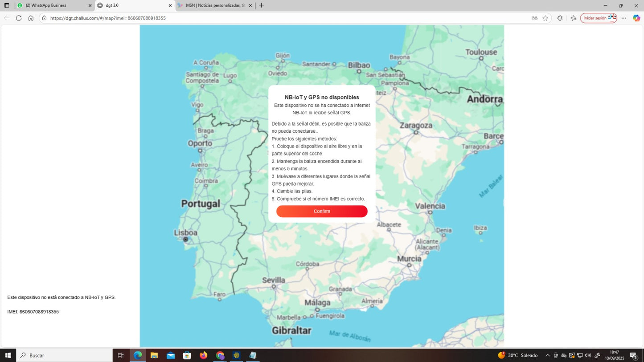Click Lisboa marker on the map
Image resolution: width=644 pixels, height=362 pixels.
tap(185, 240)
